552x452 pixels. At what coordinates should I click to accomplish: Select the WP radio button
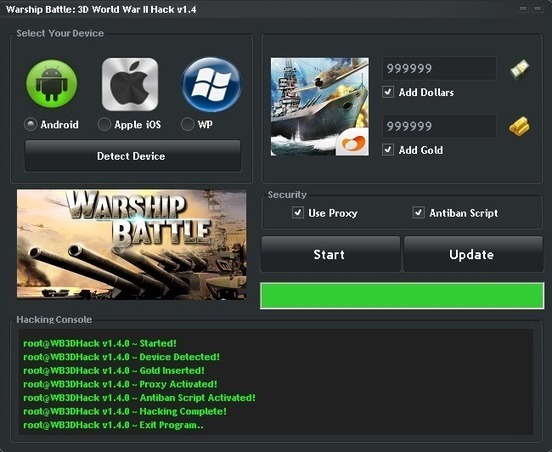tap(187, 124)
